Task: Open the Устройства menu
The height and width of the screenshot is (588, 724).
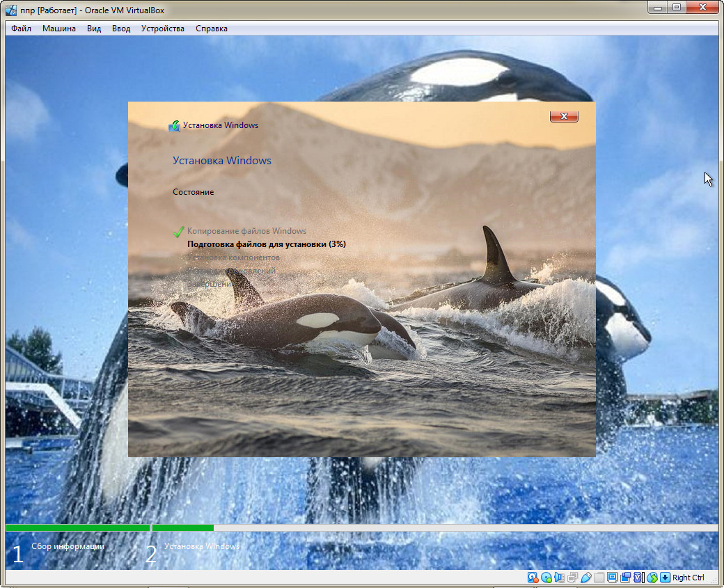Action: 163,29
